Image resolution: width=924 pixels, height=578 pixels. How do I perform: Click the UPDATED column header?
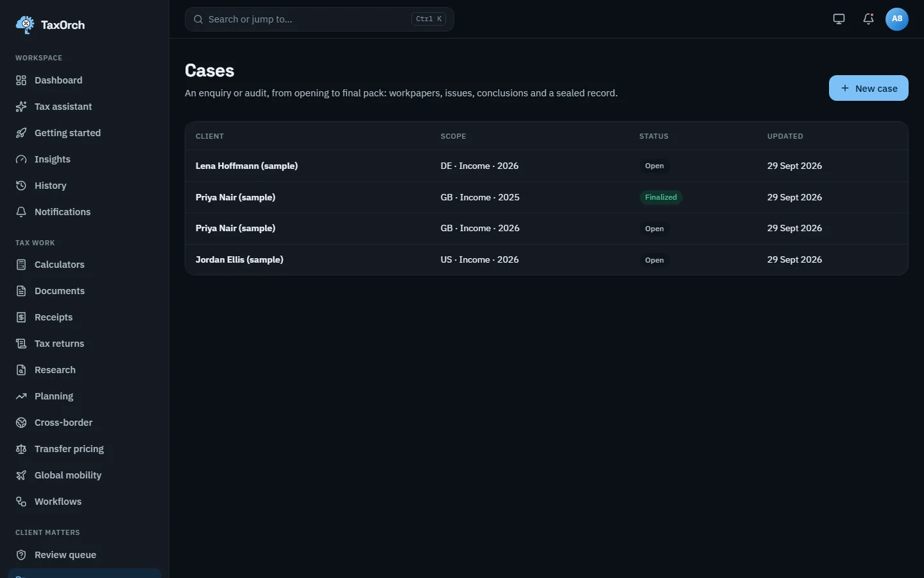click(x=785, y=136)
